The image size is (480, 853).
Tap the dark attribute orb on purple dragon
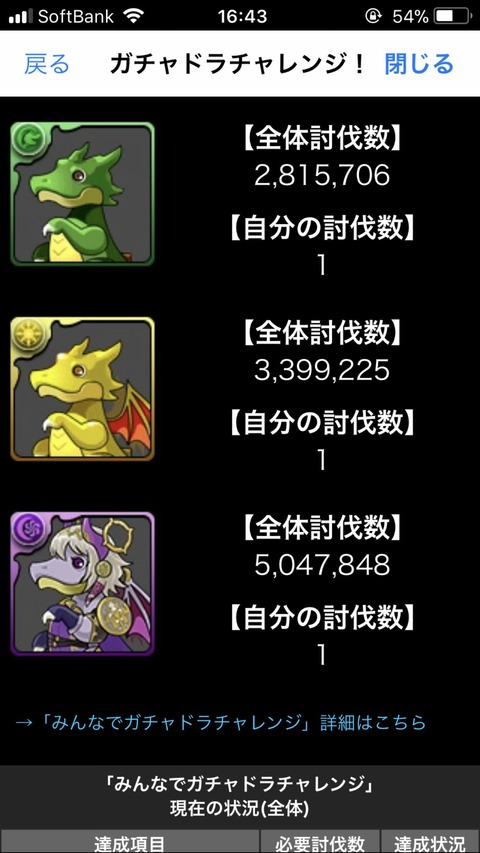[x=26, y=528]
